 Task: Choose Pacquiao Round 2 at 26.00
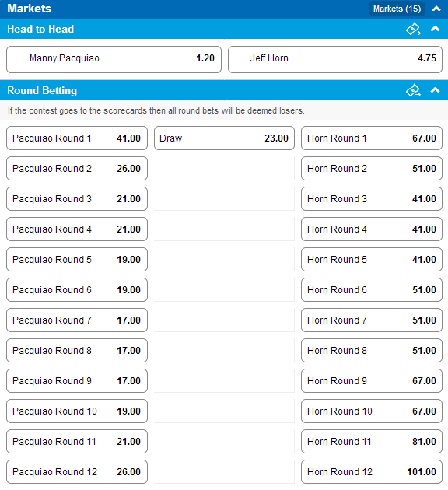tap(77, 169)
